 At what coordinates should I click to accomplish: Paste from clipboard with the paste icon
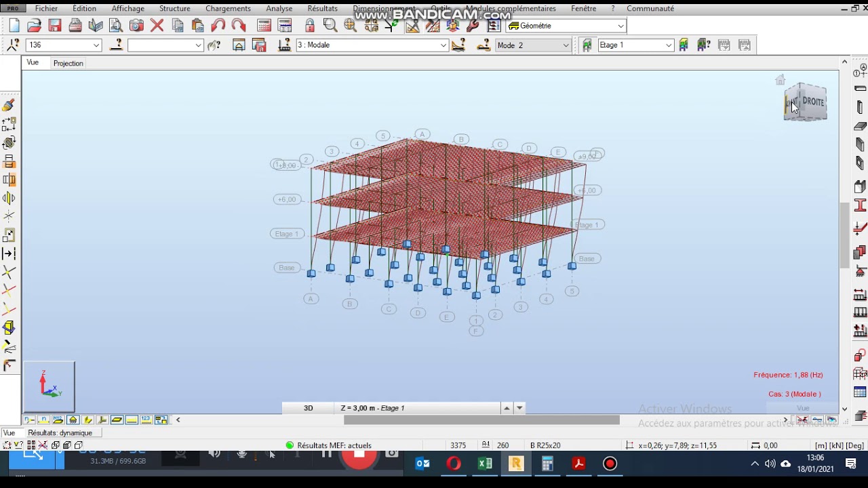(x=198, y=26)
